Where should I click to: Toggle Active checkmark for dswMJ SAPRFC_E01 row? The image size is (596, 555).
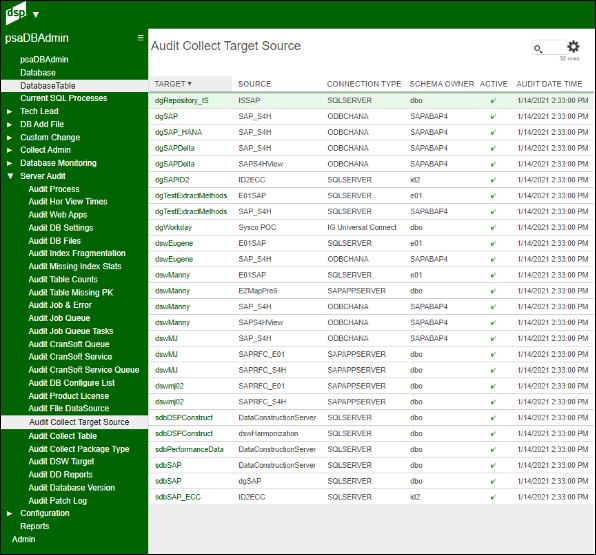(x=493, y=355)
